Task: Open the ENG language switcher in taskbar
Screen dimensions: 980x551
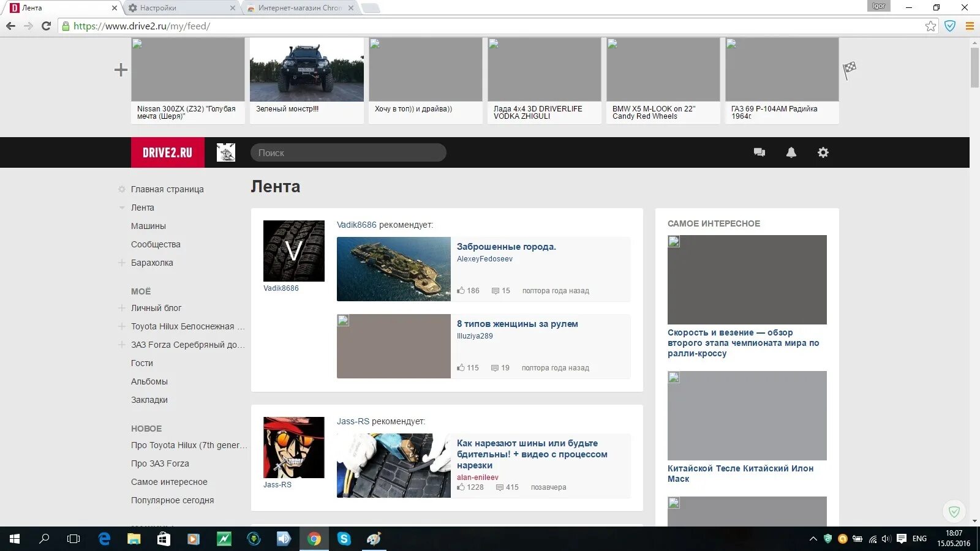Action: pyautogui.click(x=919, y=539)
